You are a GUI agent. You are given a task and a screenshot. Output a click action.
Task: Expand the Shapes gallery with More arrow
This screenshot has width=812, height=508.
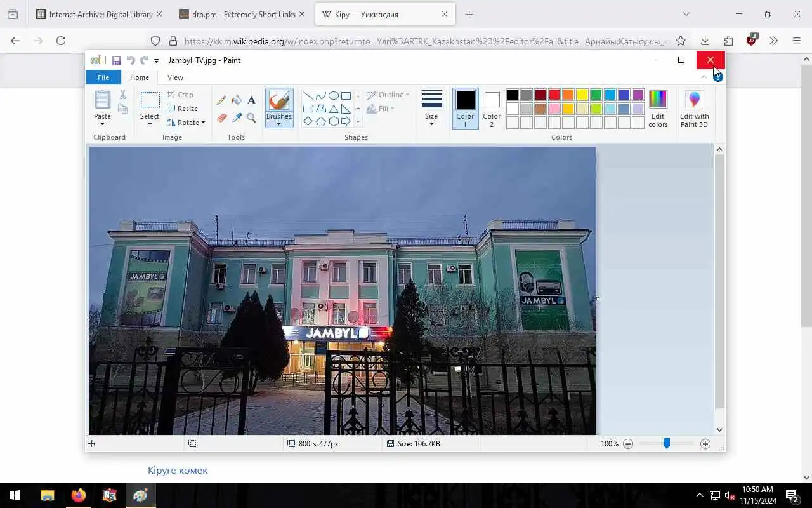(358, 121)
